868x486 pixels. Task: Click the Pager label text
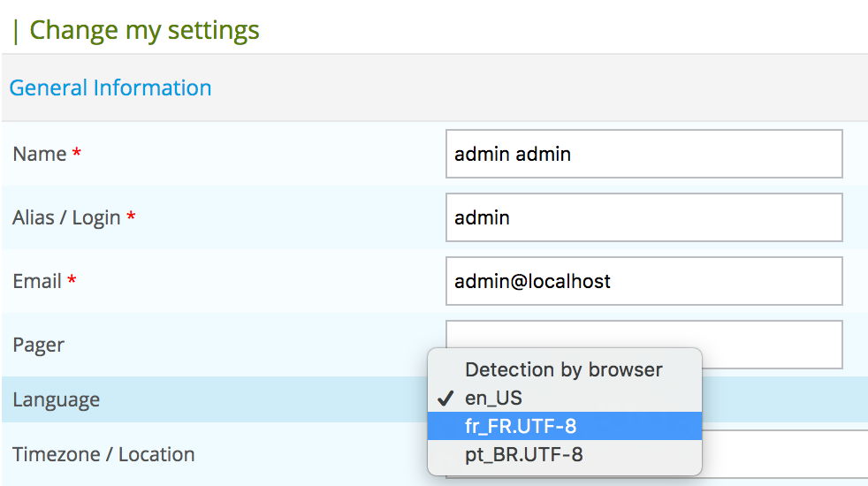[38, 346]
